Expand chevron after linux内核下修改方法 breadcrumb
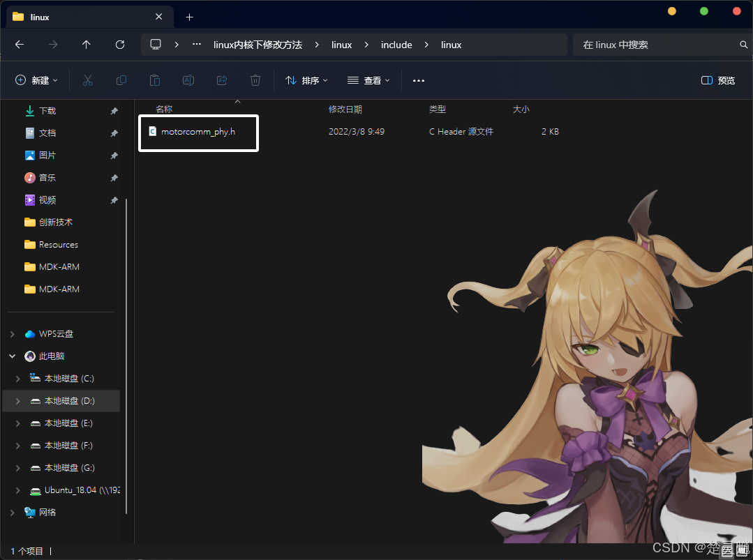 pos(317,45)
